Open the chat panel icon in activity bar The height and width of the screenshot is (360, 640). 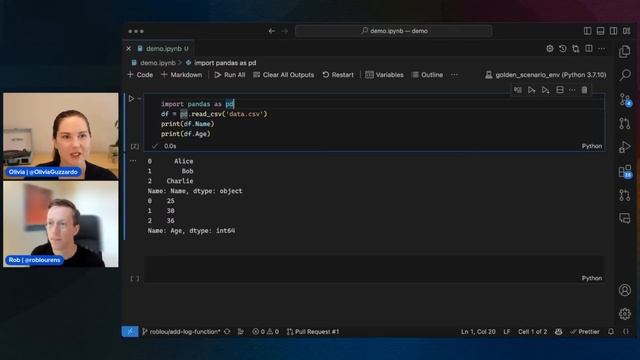(x=624, y=218)
